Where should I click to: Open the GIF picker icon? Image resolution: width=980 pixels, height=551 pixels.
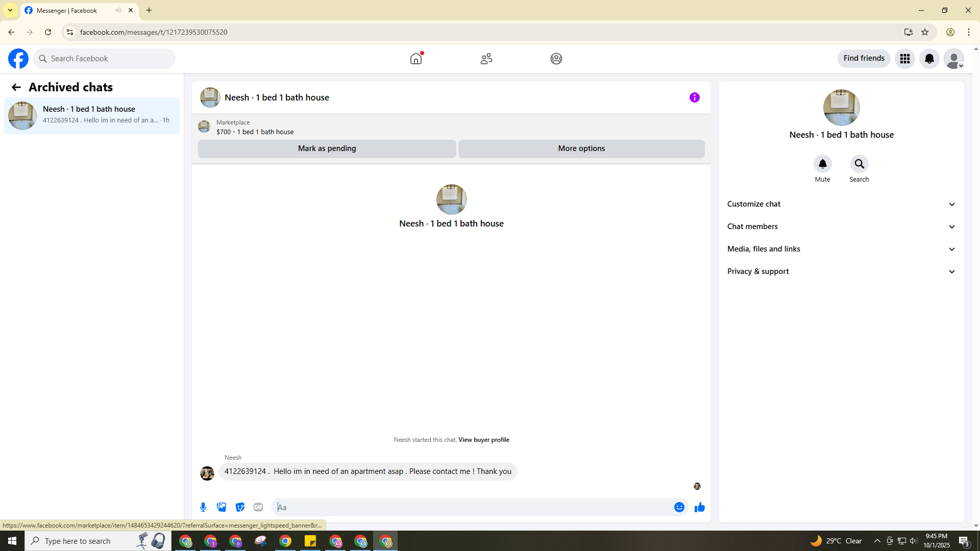(x=258, y=507)
